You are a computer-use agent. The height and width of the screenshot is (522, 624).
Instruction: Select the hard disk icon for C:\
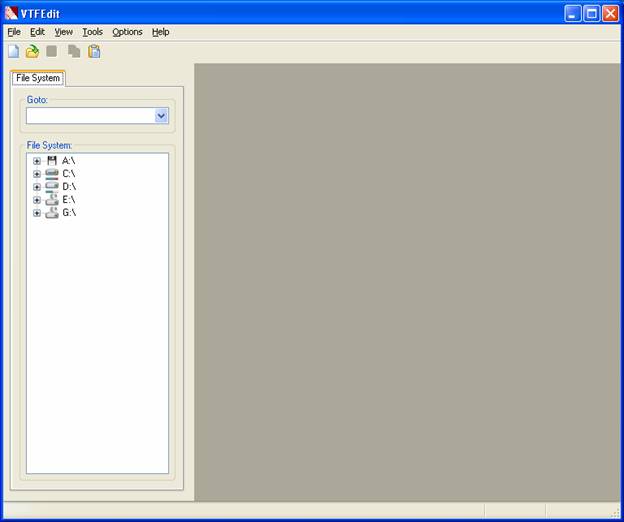point(52,174)
